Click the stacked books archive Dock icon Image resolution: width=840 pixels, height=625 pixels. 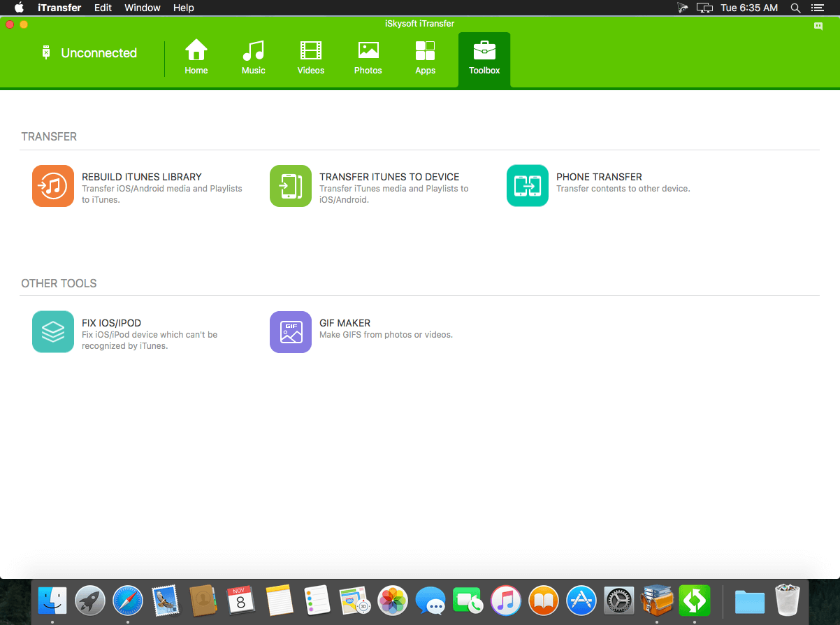click(657, 601)
